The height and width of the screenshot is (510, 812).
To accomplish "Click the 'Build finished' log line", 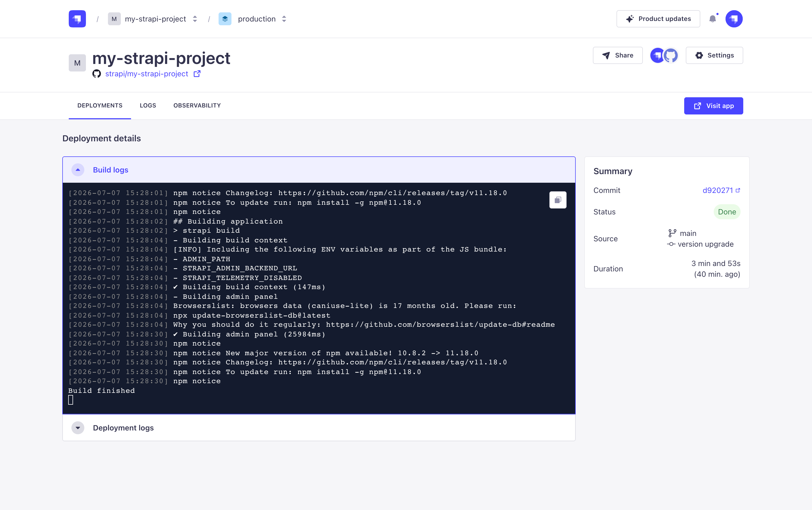I will click(x=102, y=391).
